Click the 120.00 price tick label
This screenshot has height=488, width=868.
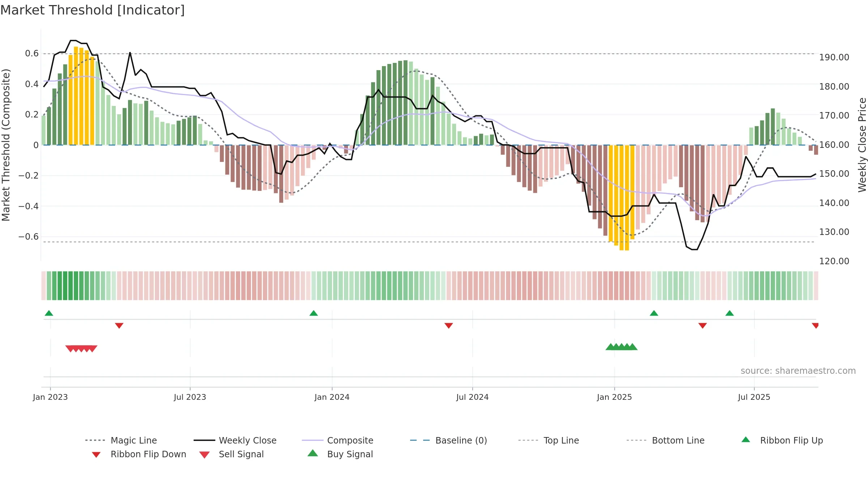pos(834,261)
